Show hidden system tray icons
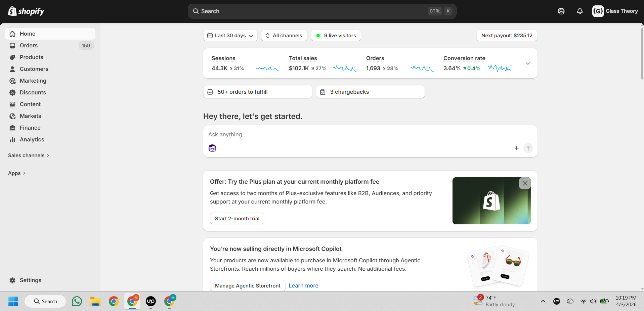Image resolution: width=644 pixels, height=311 pixels. pos(543,301)
